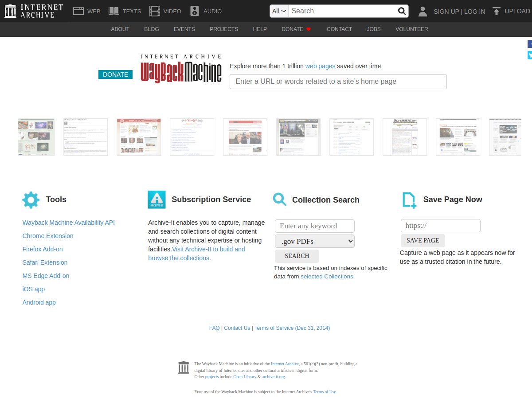Open the .gov PDFs collection dropdown
532x399 pixels.
(315, 241)
